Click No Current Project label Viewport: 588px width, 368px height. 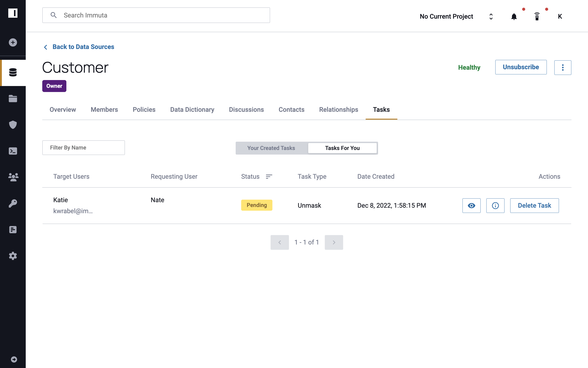[446, 17]
